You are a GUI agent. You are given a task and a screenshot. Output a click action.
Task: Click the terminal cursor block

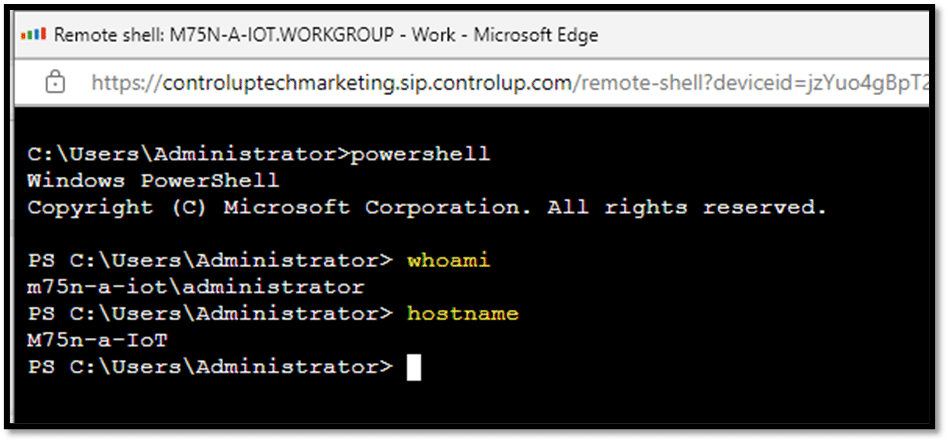pos(414,368)
